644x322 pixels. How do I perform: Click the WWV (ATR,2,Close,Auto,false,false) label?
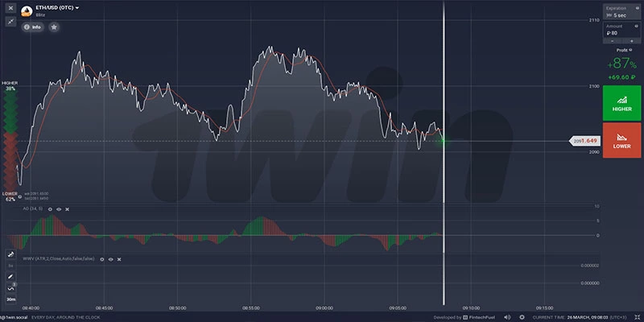tap(59, 259)
